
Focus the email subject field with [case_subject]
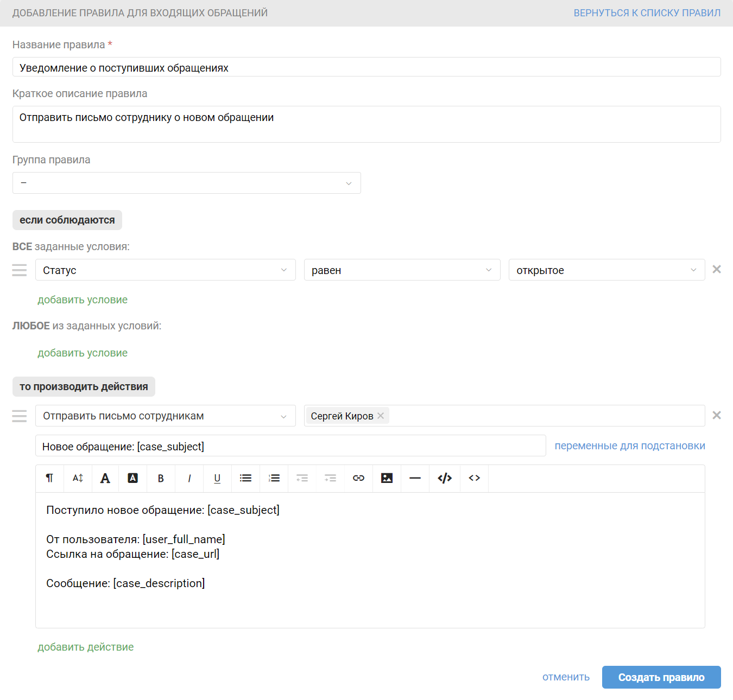[290, 446]
